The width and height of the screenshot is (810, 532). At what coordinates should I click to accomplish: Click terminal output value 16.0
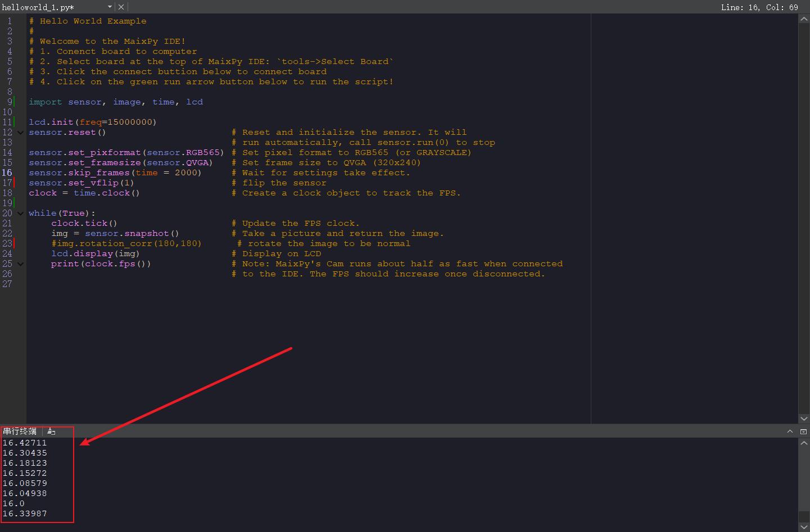13,503
